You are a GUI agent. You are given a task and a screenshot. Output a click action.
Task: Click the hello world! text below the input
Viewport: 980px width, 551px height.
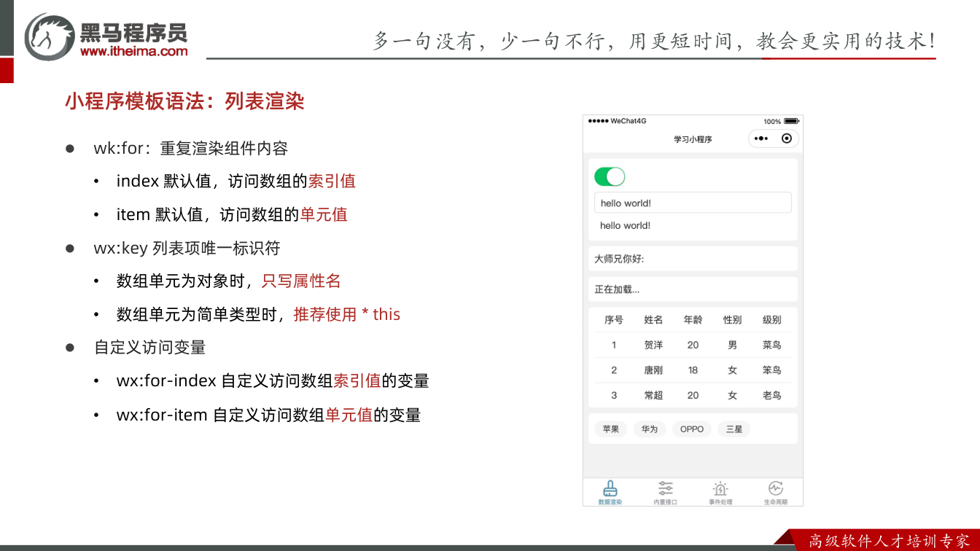[626, 226]
